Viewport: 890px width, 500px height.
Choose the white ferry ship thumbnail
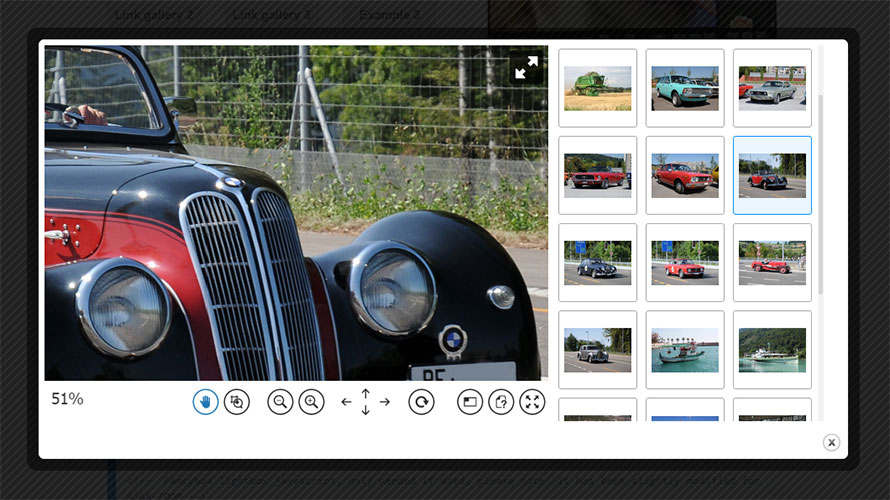click(772, 350)
